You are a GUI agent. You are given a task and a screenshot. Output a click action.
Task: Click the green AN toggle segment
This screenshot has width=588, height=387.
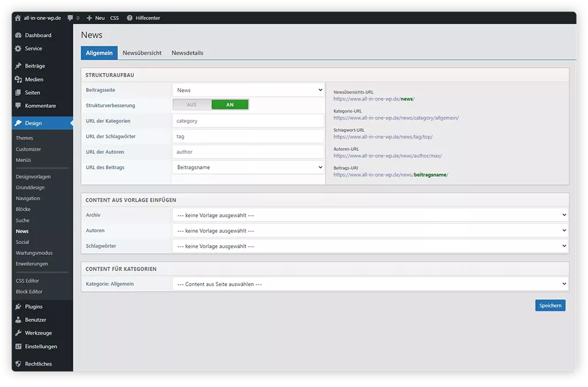(x=230, y=105)
